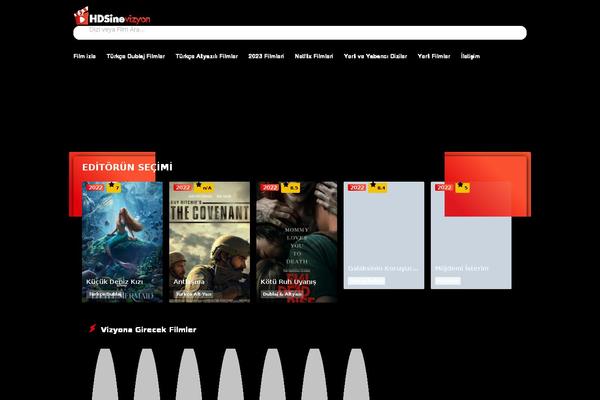This screenshot has height=400, width=600.
Task: Open the Film izle menu item
Action: click(x=85, y=56)
